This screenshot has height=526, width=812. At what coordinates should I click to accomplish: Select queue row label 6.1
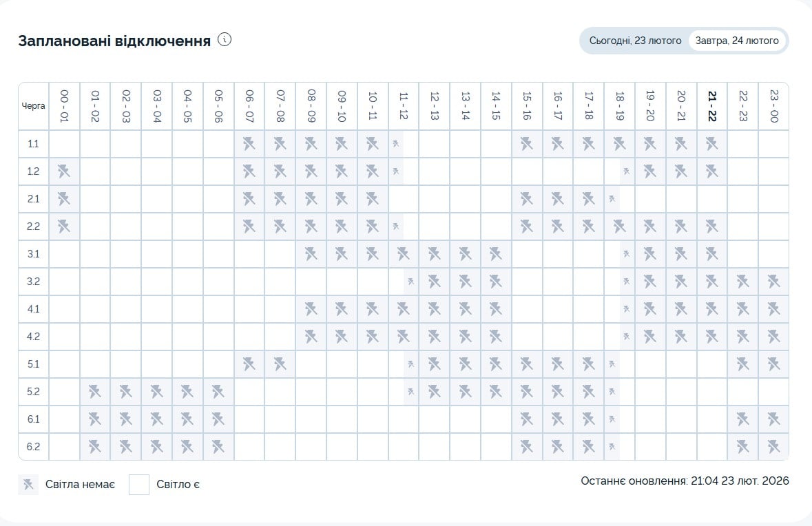tap(34, 419)
